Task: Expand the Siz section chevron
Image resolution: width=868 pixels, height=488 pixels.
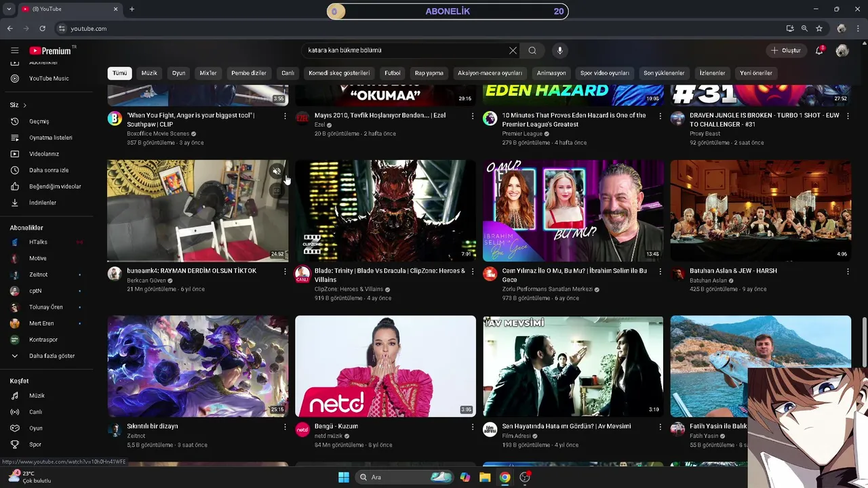Action: 25,105
